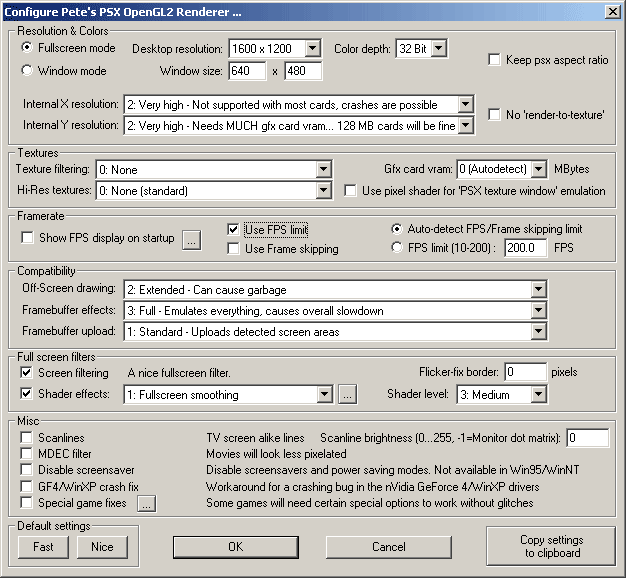Click Flicker-fix border pixels field
This screenshot has height=578, width=626.
coord(525,372)
